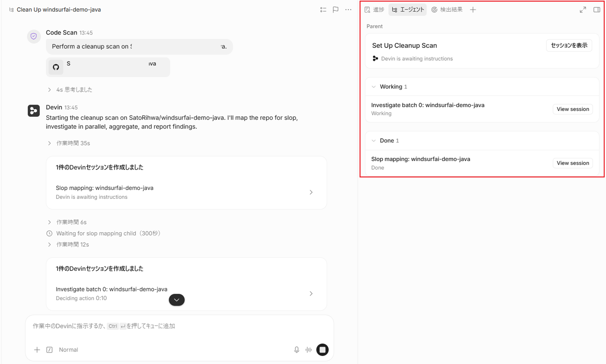The image size is (606, 364).
Task: Click 'Waiting for slop mapping child' status line
Action: [x=108, y=233]
